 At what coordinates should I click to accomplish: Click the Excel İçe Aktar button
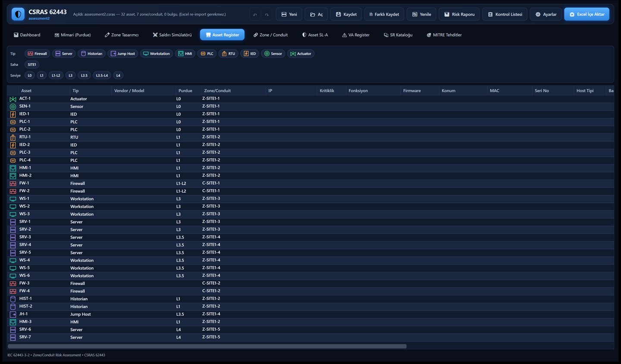click(586, 14)
